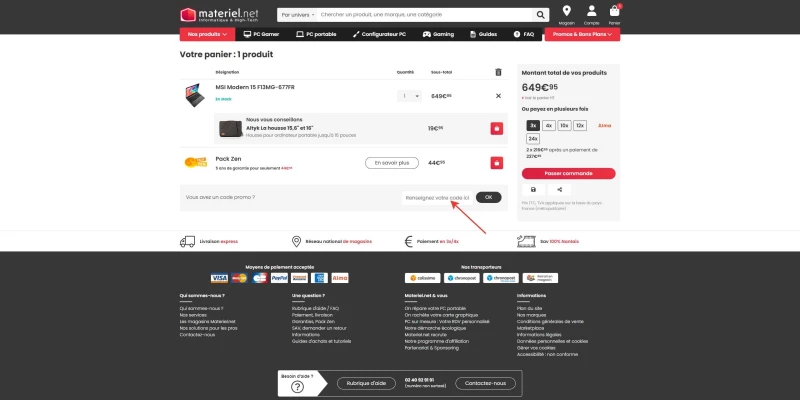Screen dimensions: 800x400
Task: Add Pack Zen to cart
Action: pyautogui.click(x=496, y=163)
